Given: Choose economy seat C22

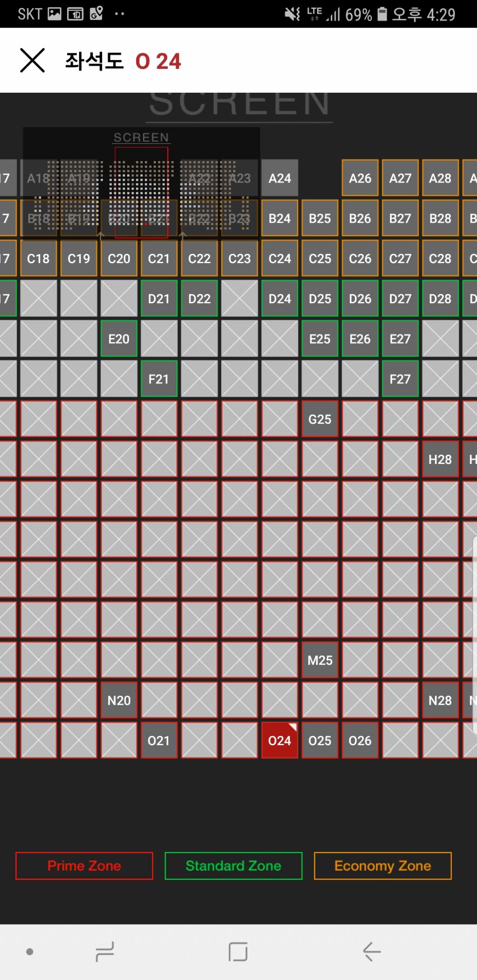Looking at the screenshot, I should pyautogui.click(x=199, y=259).
